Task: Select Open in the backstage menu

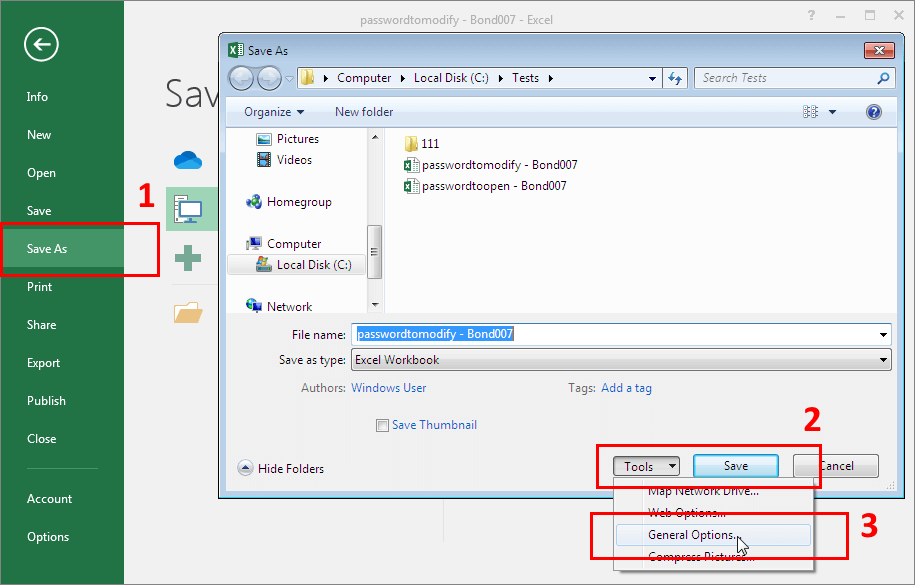Action: tap(41, 173)
